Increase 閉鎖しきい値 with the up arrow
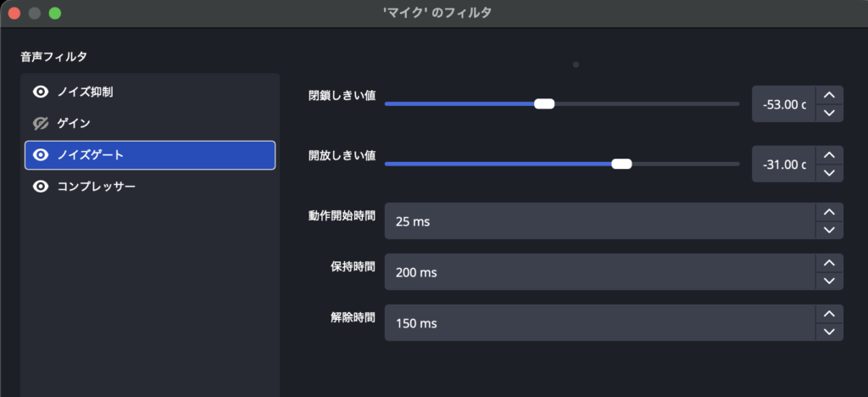This screenshot has width=868, height=397. coord(828,96)
